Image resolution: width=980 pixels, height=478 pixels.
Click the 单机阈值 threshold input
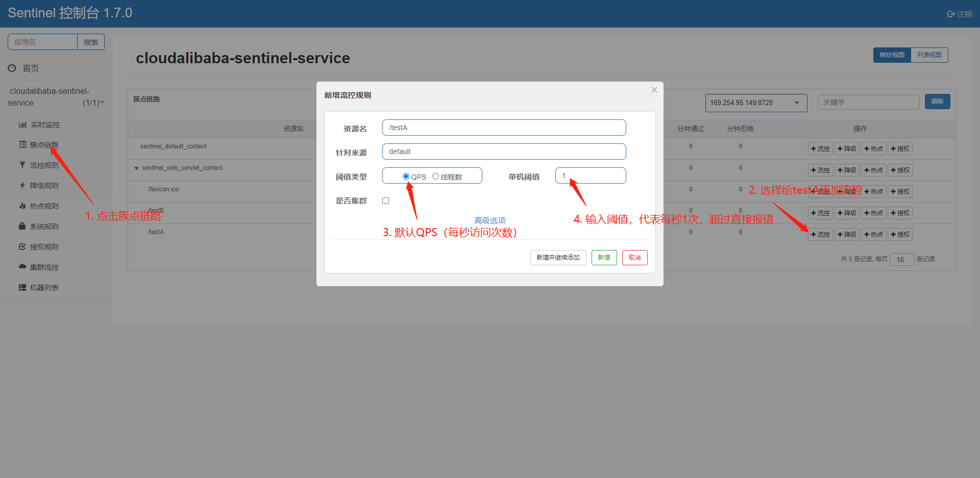click(x=591, y=175)
